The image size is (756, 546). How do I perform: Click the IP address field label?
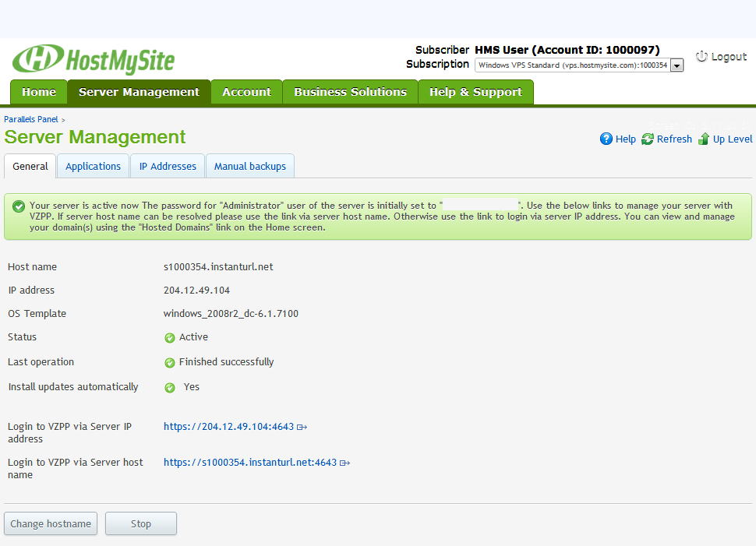[31, 290]
